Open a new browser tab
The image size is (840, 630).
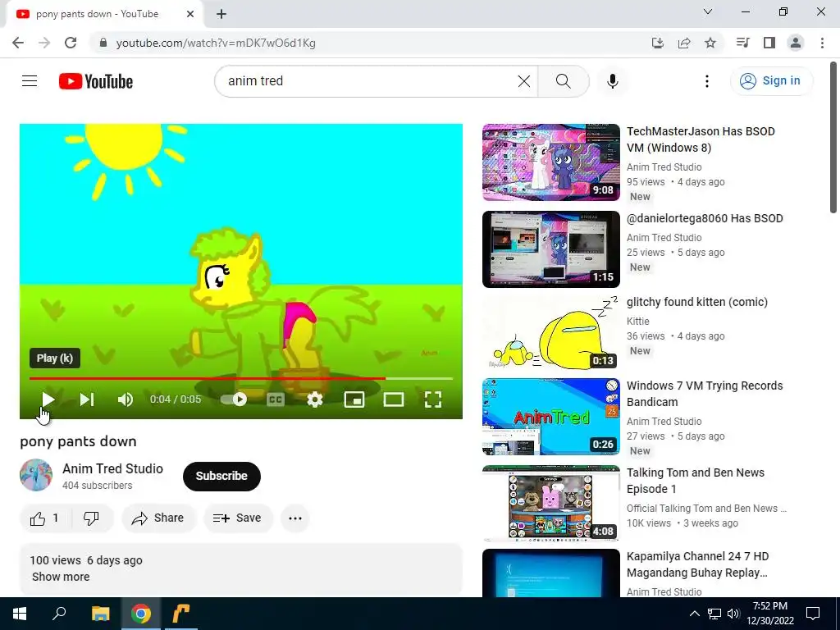[x=221, y=14]
